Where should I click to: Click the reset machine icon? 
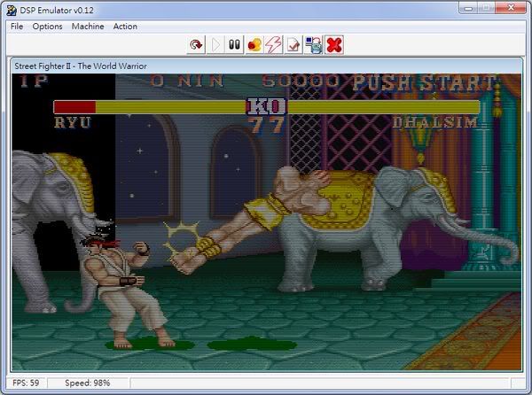pyautogui.click(x=196, y=44)
